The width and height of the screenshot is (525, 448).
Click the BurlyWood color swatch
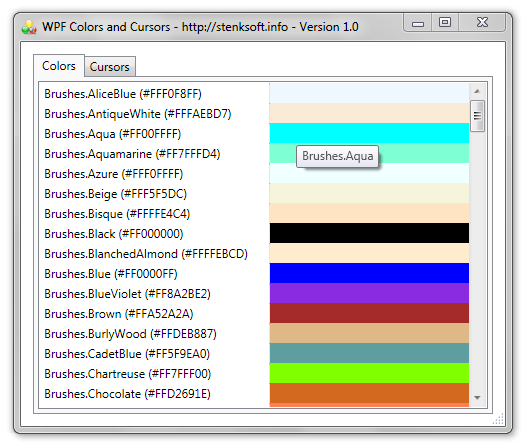point(369,333)
